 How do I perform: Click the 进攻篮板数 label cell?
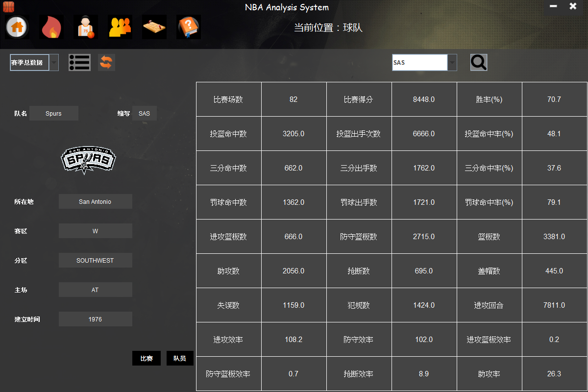coord(229,237)
